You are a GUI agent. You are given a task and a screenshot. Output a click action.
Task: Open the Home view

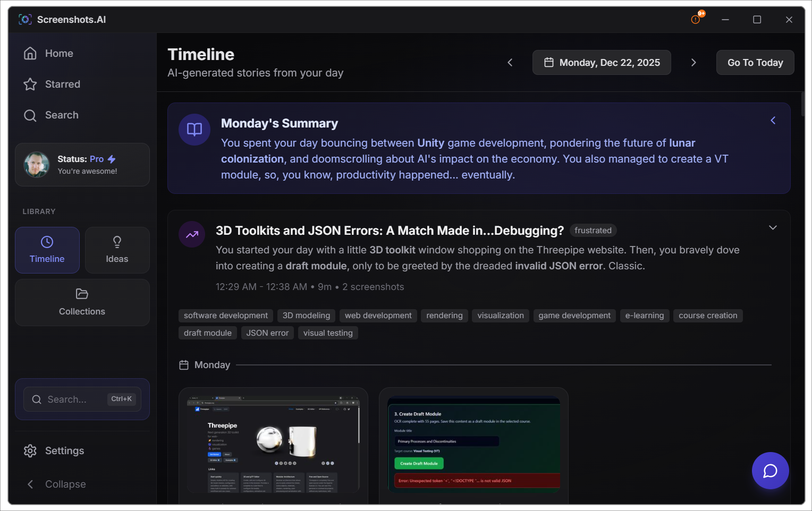pos(58,53)
